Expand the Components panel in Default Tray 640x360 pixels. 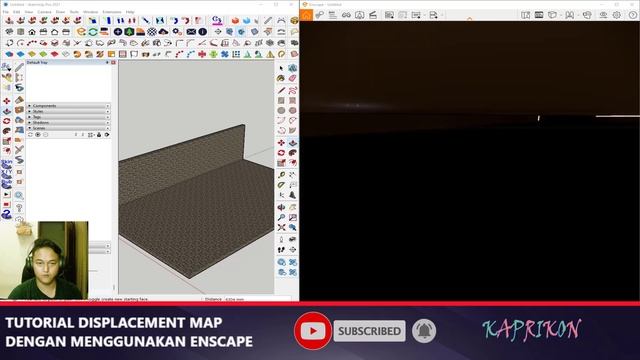68,106
